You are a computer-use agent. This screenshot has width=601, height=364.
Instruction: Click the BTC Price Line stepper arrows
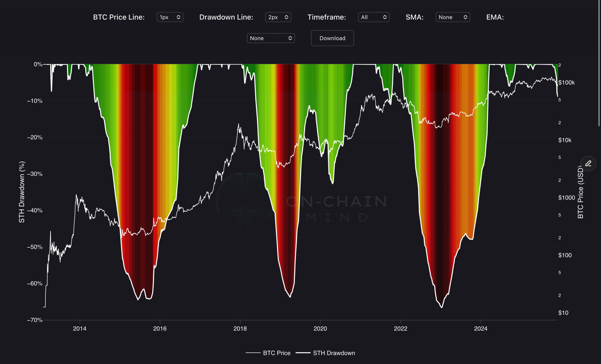[178, 17]
